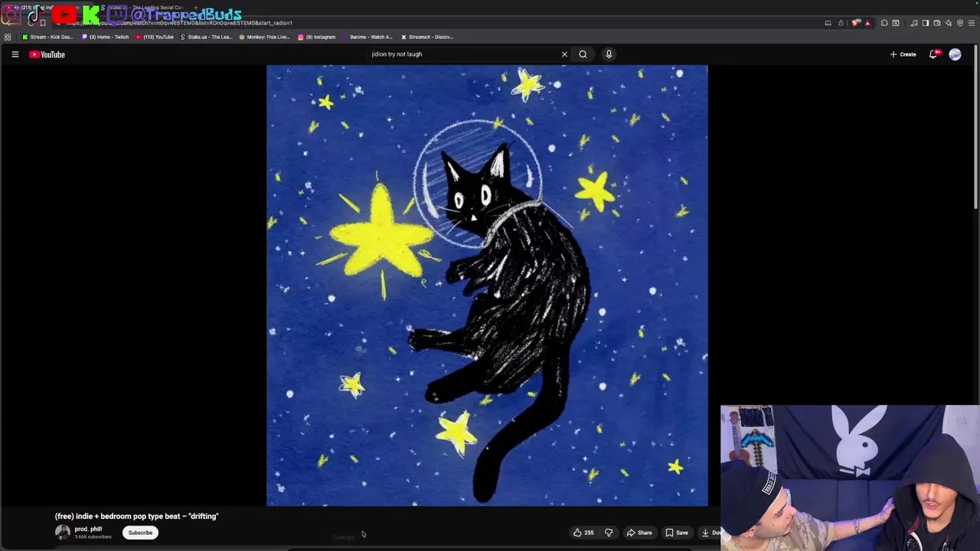This screenshot has height=551, width=980.
Task: Open the tab search window icon in the toolbar
Action: coord(896,23)
